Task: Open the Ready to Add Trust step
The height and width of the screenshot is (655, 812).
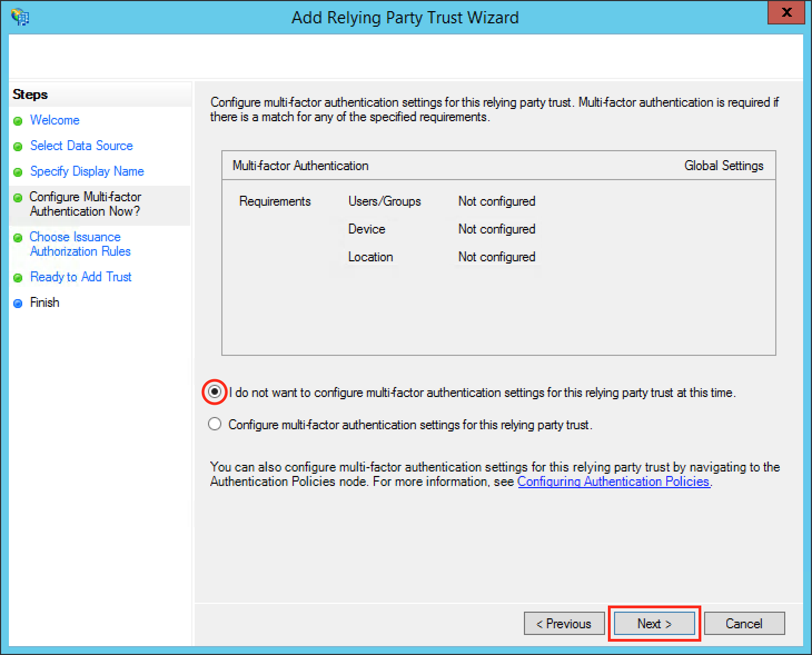Action: point(81,277)
